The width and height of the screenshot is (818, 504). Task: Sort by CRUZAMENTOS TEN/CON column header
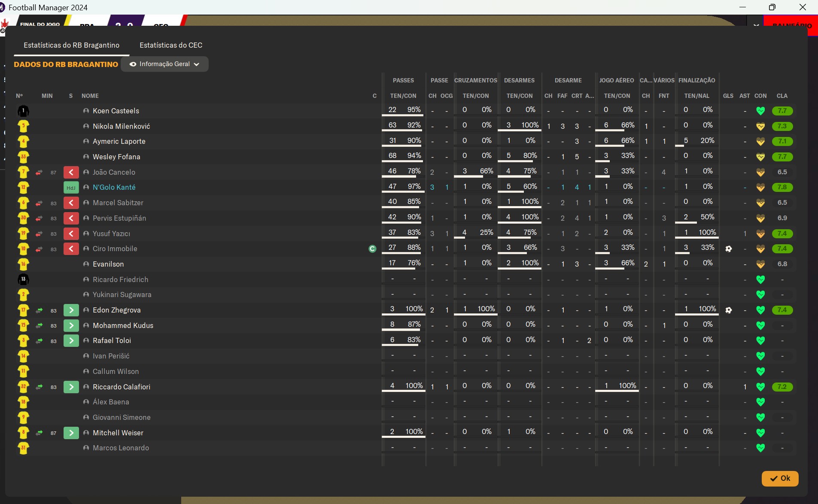pos(476,96)
